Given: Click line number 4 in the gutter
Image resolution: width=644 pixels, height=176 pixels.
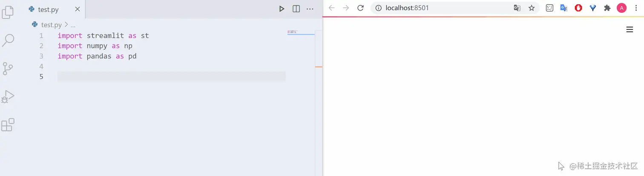Looking at the screenshot, I should click(x=41, y=66).
